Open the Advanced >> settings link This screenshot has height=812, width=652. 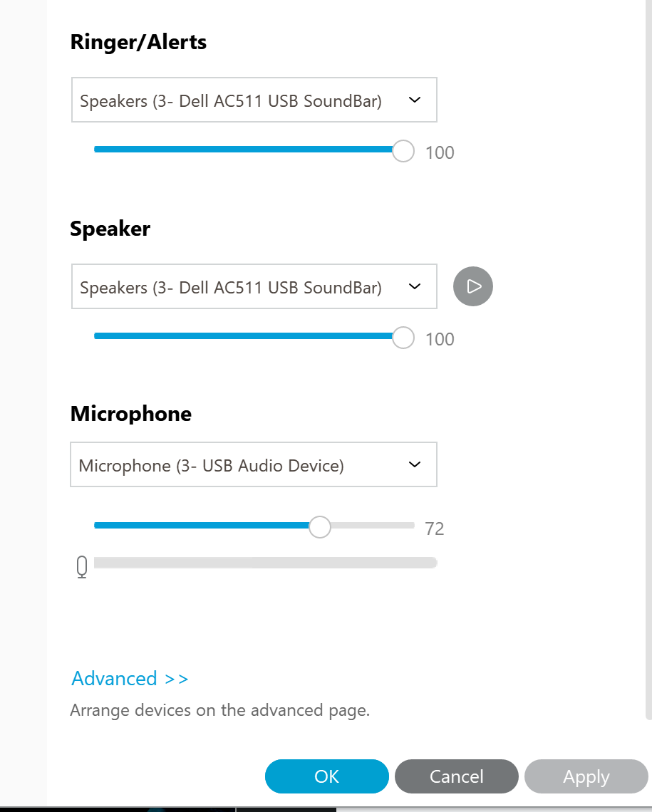(130, 679)
